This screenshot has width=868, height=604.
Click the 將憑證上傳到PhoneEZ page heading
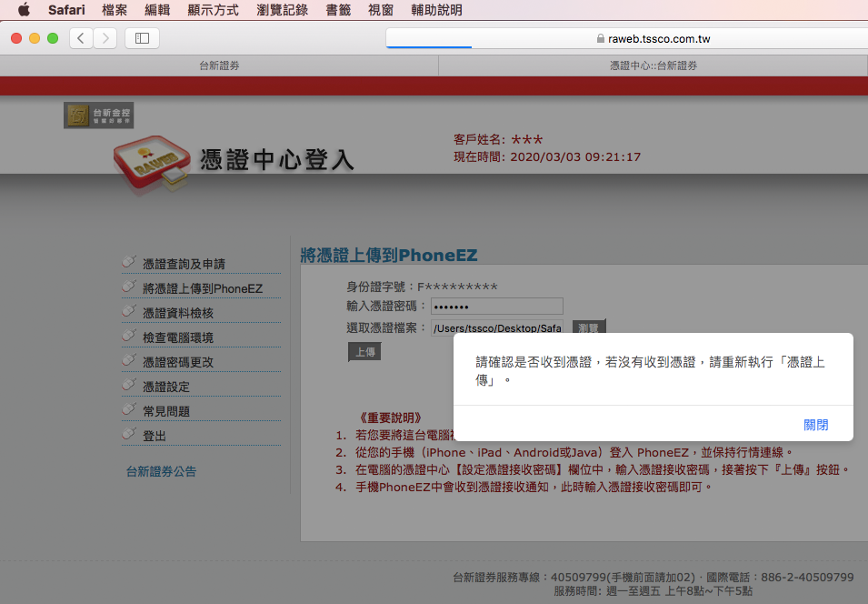(x=389, y=255)
